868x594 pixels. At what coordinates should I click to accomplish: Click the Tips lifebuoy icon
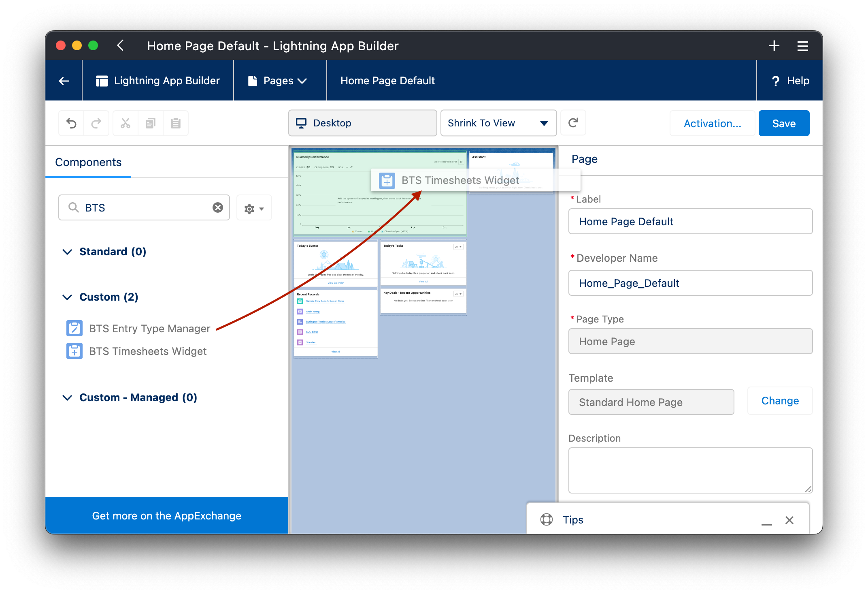tap(546, 519)
